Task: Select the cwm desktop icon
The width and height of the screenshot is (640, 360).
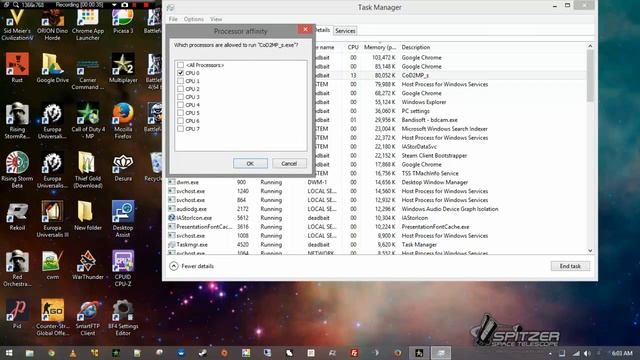Action: 52,265
